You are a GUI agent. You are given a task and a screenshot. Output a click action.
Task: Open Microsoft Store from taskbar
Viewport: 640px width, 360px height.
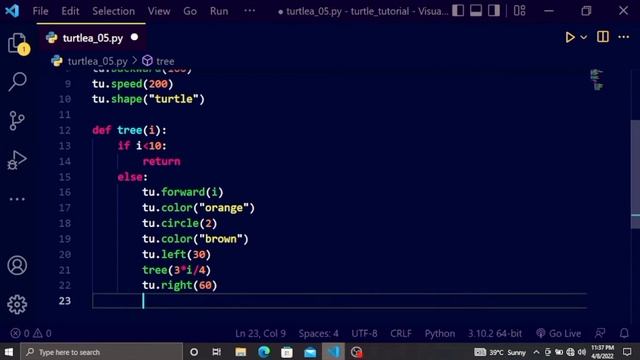(x=287, y=352)
